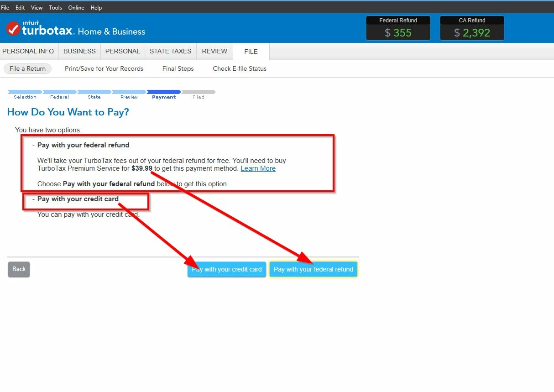Viewport: 554px width, 392px height.
Task: Switch to the REVIEW tab
Action: pos(214,51)
